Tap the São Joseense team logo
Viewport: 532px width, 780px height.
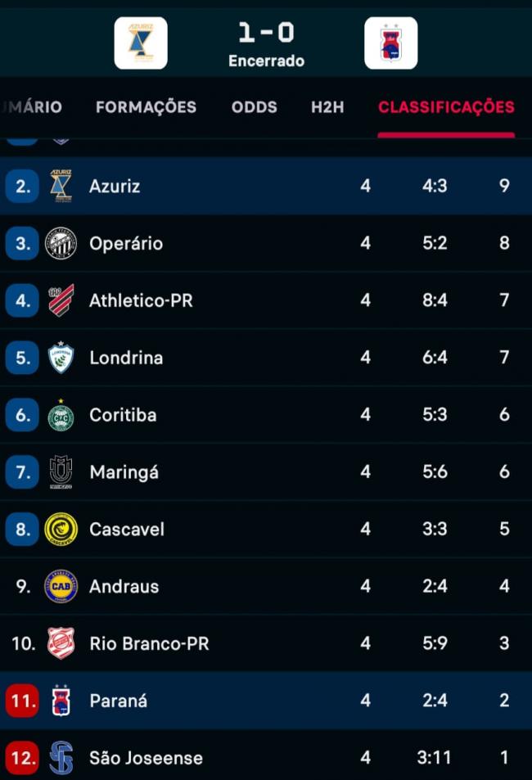pyautogui.click(x=61, y=758)
